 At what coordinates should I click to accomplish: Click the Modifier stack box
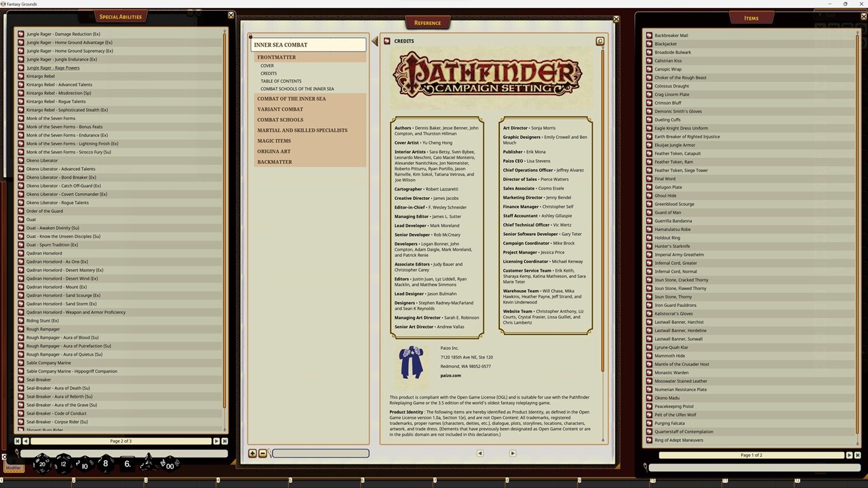[x=13, y=468]
